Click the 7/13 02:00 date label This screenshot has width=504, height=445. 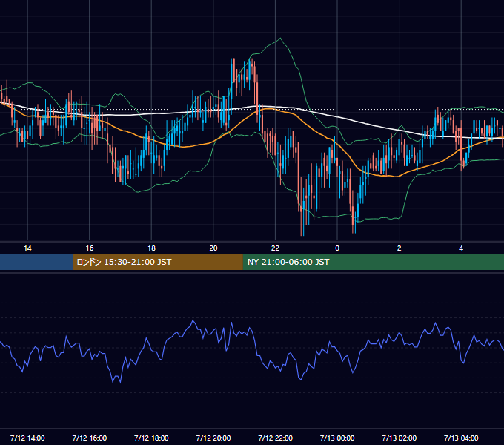coord(399,438)
